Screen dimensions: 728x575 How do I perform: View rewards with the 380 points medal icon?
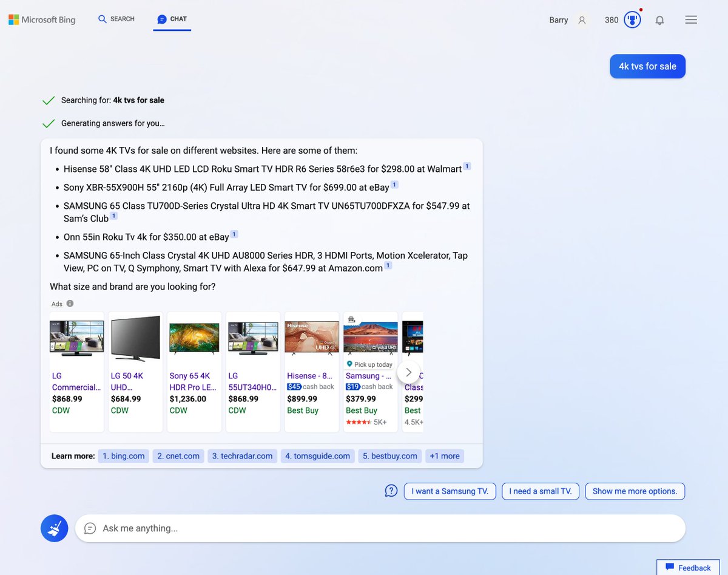point(632,19)
